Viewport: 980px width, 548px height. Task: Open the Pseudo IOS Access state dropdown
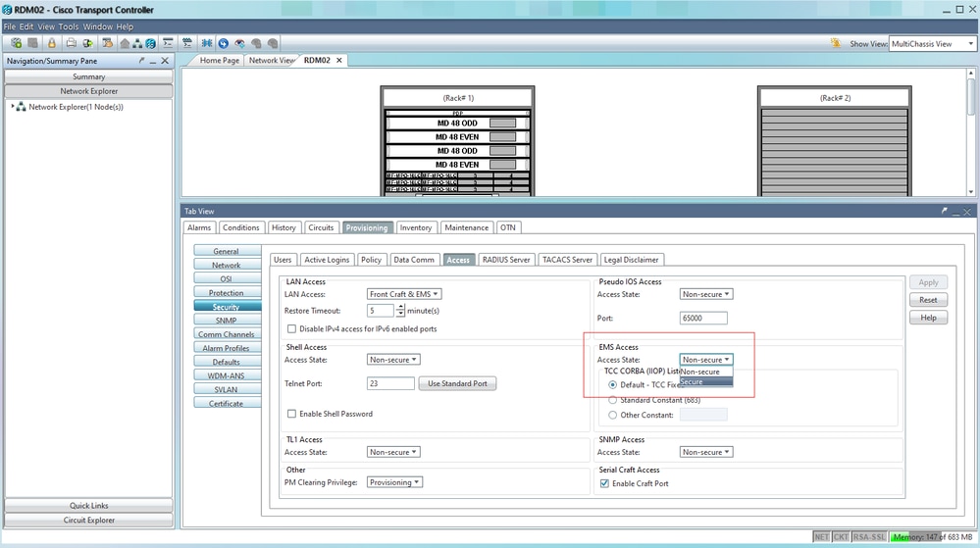coord(706,294)
